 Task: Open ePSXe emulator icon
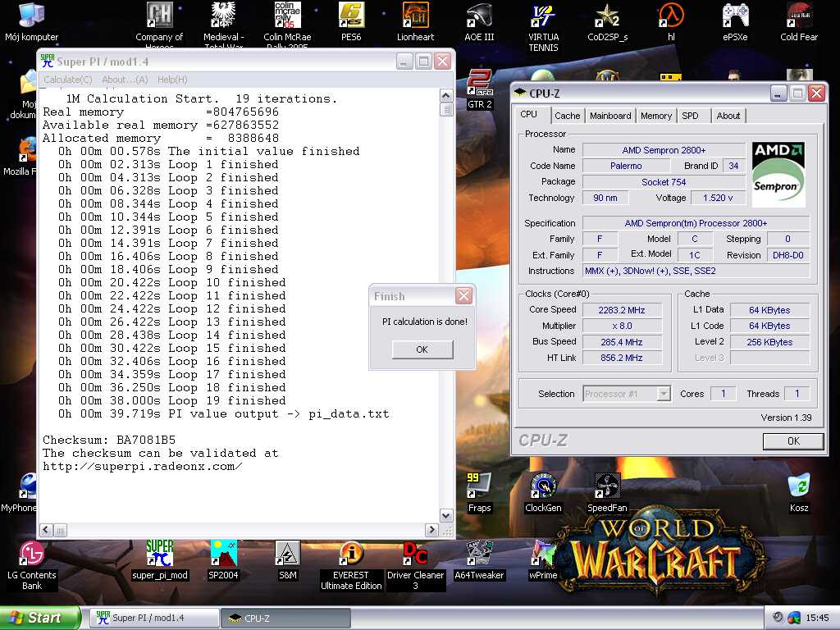coord(735,22)
